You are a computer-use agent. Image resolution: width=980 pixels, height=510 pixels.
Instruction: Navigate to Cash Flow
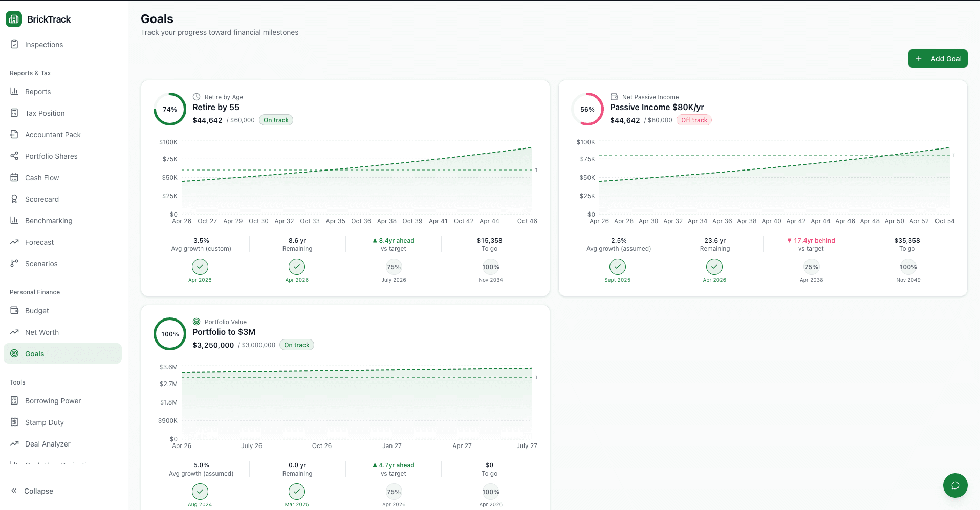(x=62, y=178)
